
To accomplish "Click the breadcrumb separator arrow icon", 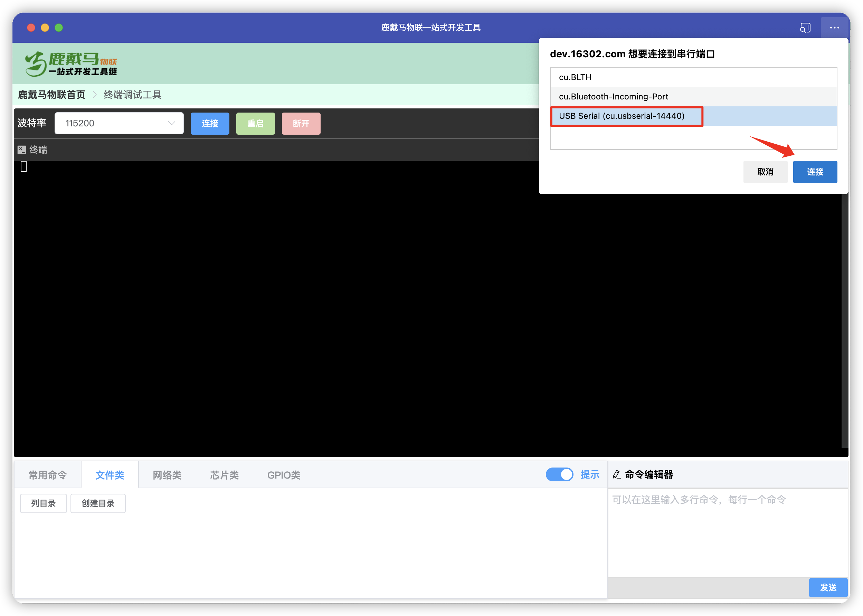I will [95, 95].
